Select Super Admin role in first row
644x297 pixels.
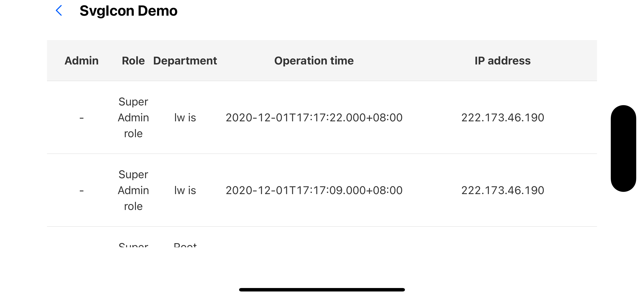coord(133,117)
